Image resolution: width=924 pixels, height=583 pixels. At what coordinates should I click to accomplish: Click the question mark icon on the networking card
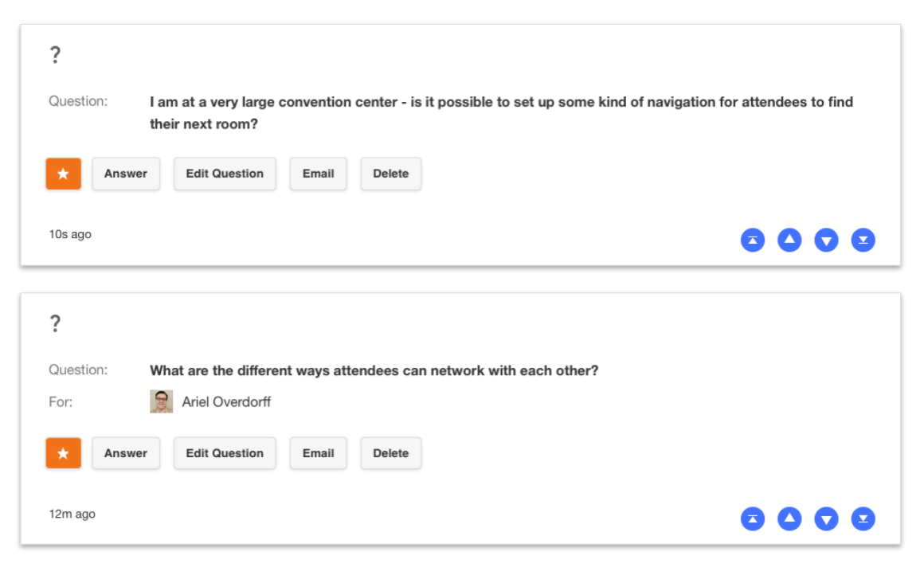(x=55, y=323)
